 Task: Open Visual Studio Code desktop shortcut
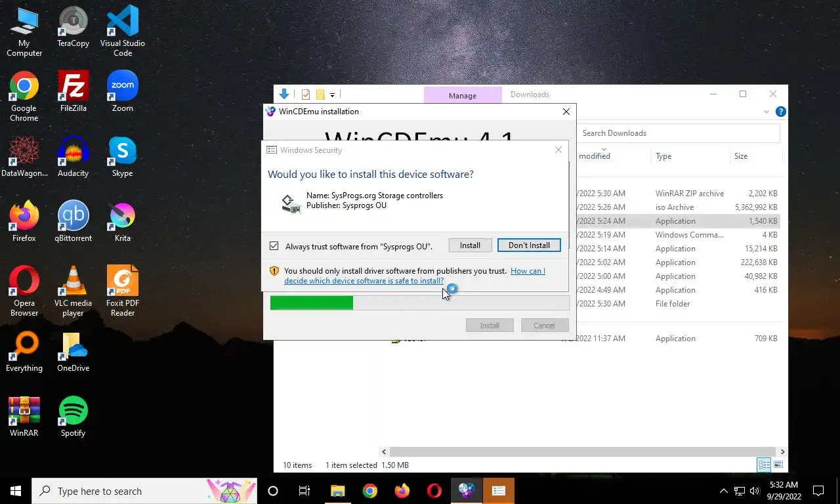coord(123,31)
